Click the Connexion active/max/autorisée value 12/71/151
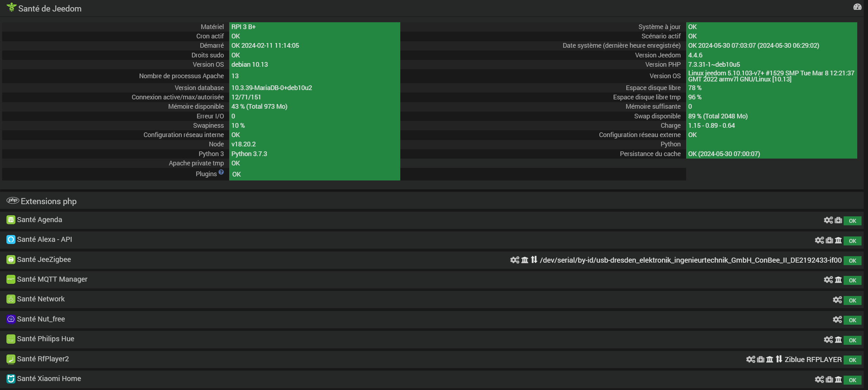 click(x=246, y=97)
